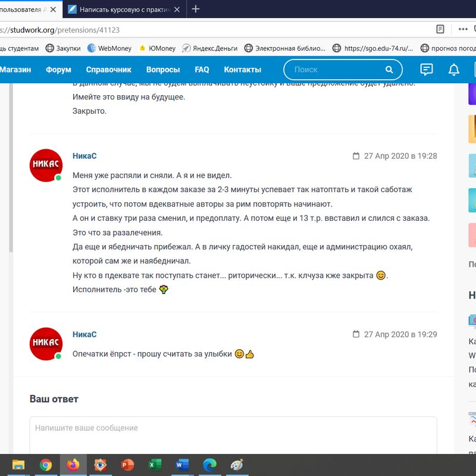This screenshot has width=476, height=476.
Task: Open the notifications bell
Action: [454, 70]
